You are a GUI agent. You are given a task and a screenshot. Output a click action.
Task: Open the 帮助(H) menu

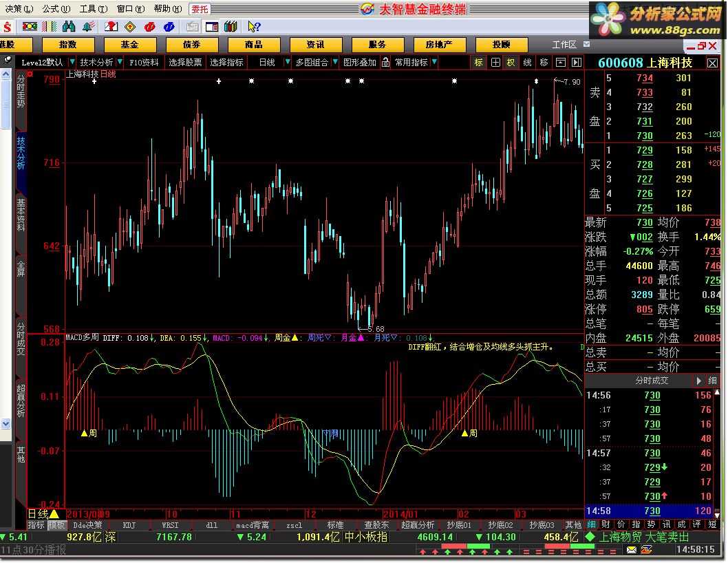168,9
